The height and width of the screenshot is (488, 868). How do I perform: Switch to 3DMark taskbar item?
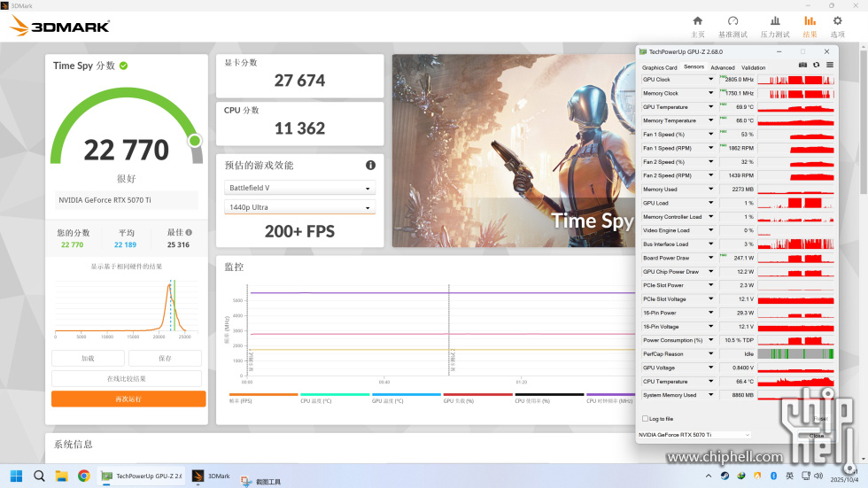coord(212,476)
